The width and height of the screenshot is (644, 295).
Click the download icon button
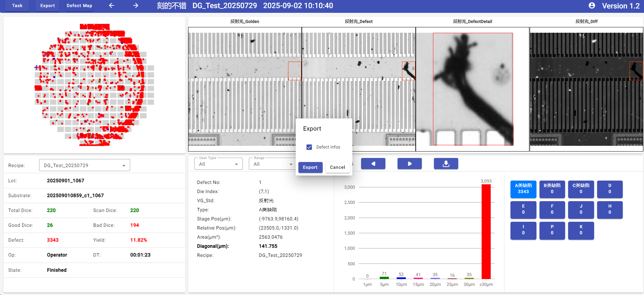446,164
